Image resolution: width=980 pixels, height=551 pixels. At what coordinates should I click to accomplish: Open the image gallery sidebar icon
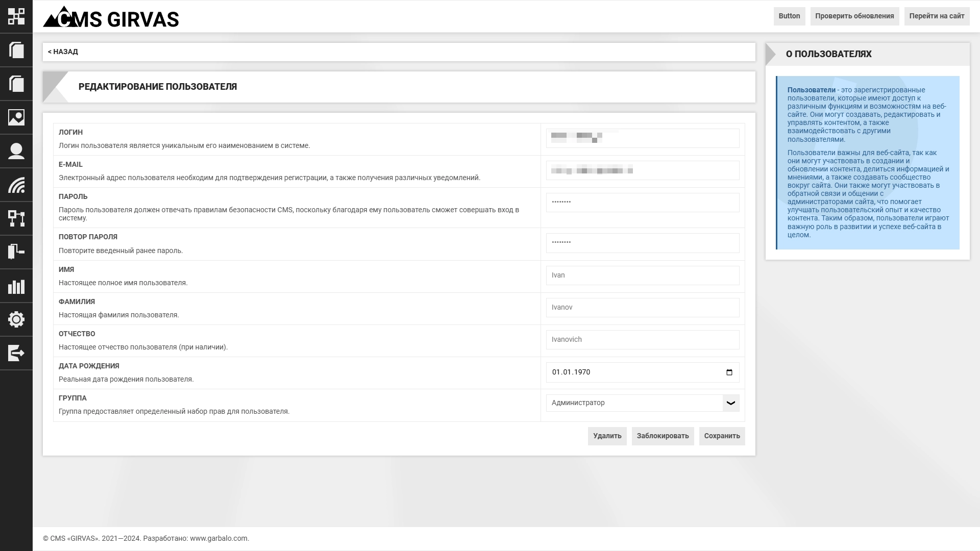pyautogui.click(x=16, y=117)
